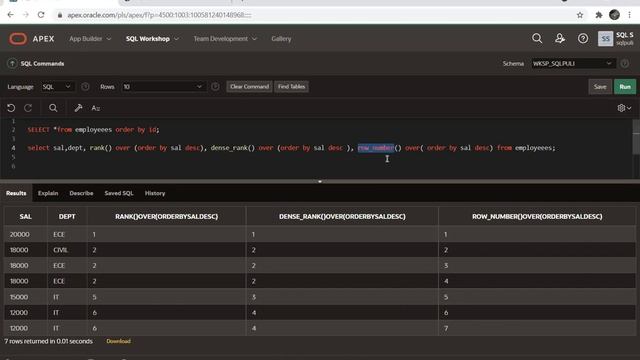640x360 pixels.
Task: Expand the SQL Workshop menu
Action: click(x=152, y=39)
